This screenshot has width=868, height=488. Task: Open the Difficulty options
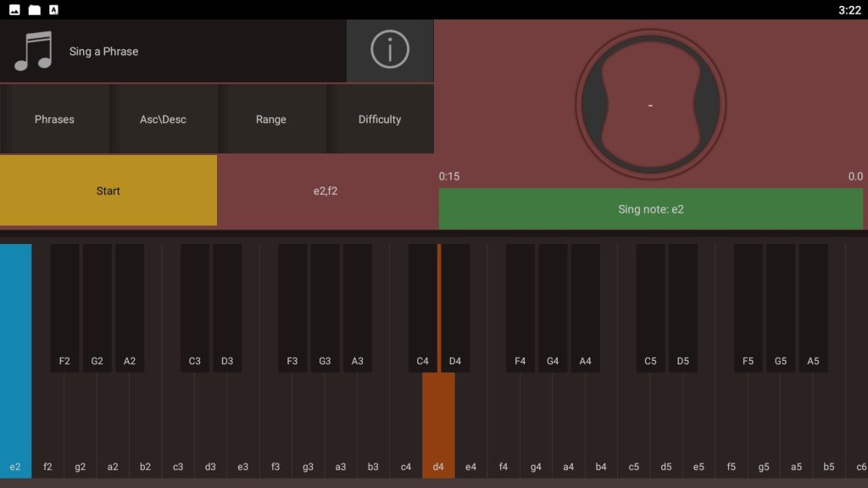point(380,119)
